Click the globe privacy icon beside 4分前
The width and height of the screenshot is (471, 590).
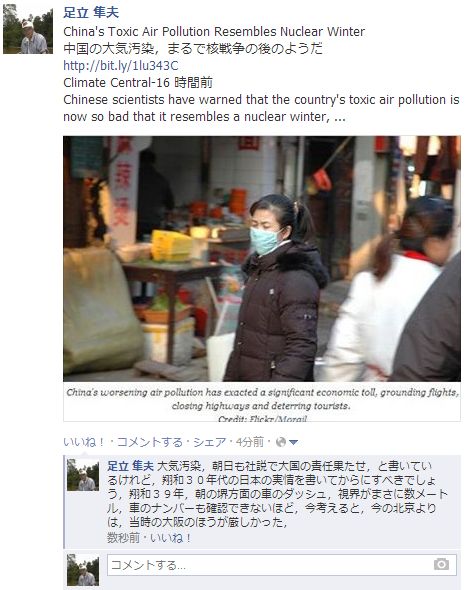[281, 442]
